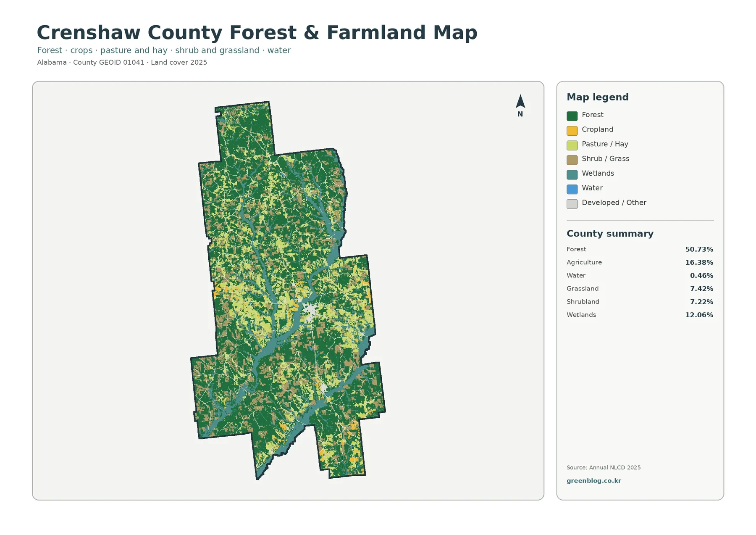Click the Water value 0.46%

pyautogui.click(x=701, y=276)
